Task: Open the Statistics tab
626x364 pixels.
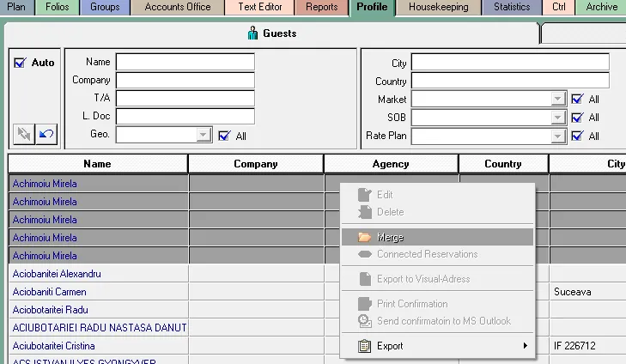Action: pyautogui.click(x=512, y=7)
